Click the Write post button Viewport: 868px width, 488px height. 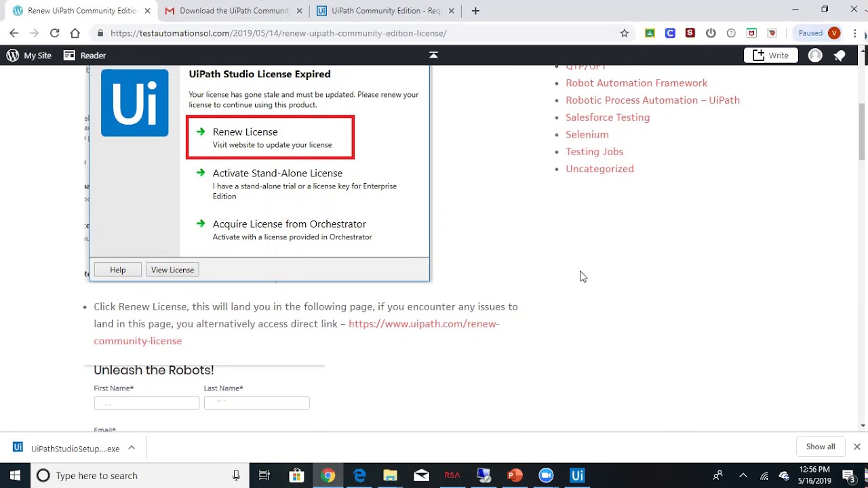click(770, 56)
